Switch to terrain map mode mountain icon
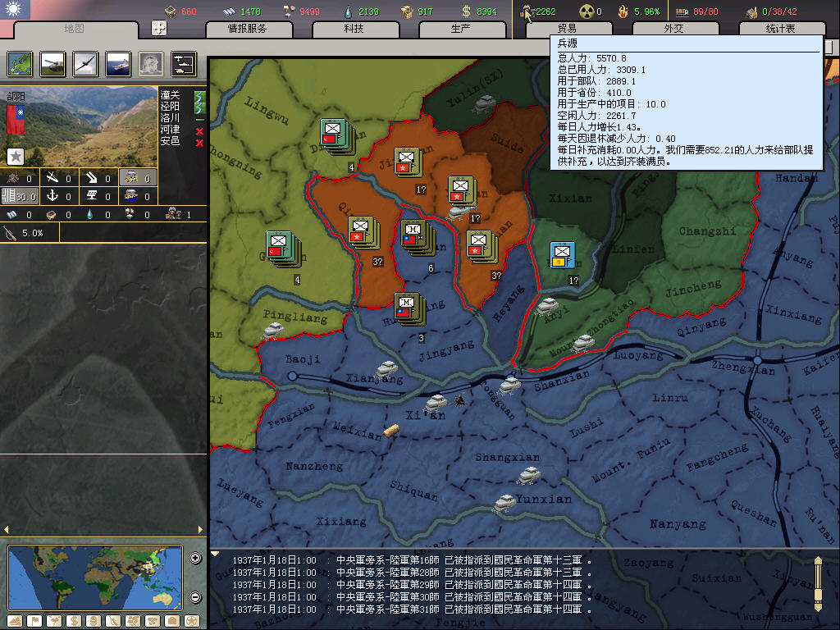Image resolution: width=840 pixels, height=630 pixels. click(x=15, y=621)
